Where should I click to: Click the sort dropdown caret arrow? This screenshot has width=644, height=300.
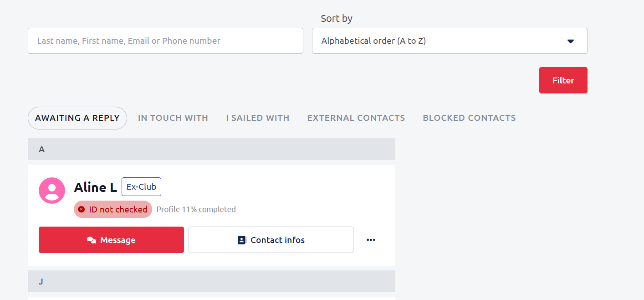point(570,41)
